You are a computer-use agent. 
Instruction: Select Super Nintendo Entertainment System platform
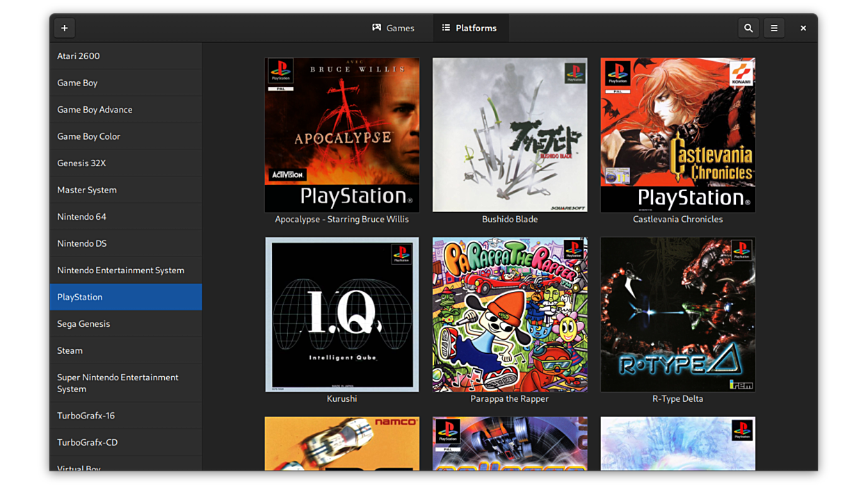tap(125, 383)
